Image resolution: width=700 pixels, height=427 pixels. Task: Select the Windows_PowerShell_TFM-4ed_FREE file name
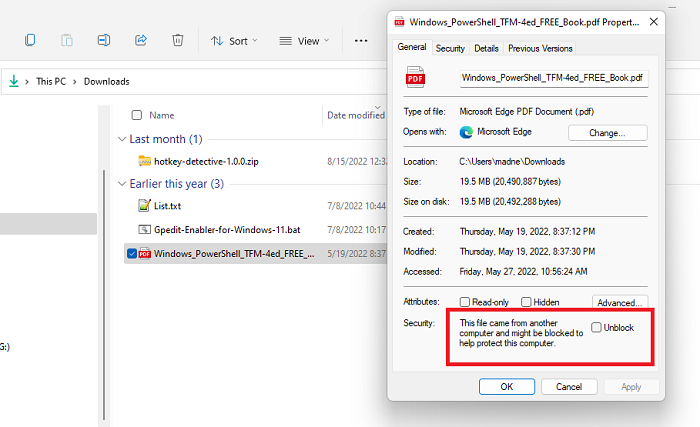point(234,254)
